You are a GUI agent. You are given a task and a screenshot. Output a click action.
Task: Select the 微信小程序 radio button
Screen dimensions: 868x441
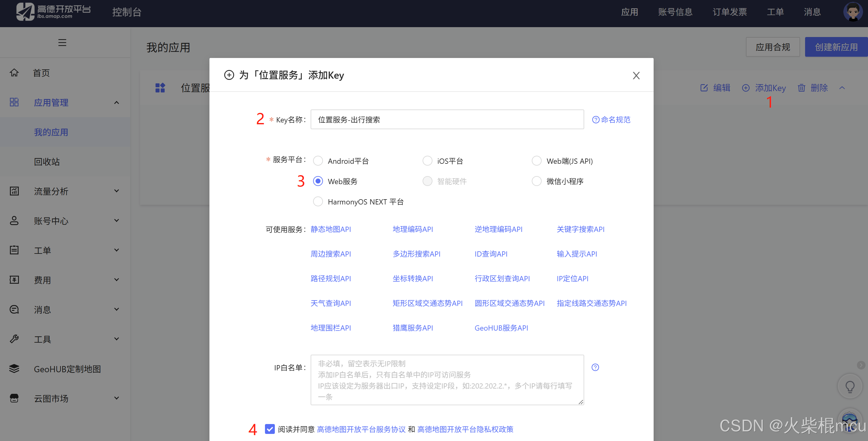pyautogui.click(x=536, y=181)
